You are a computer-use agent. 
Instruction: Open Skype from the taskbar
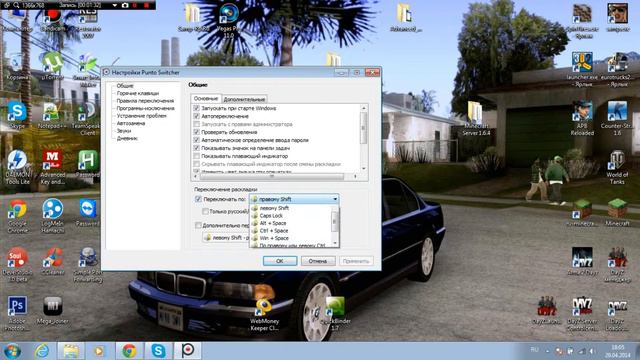tap(158, 351)
